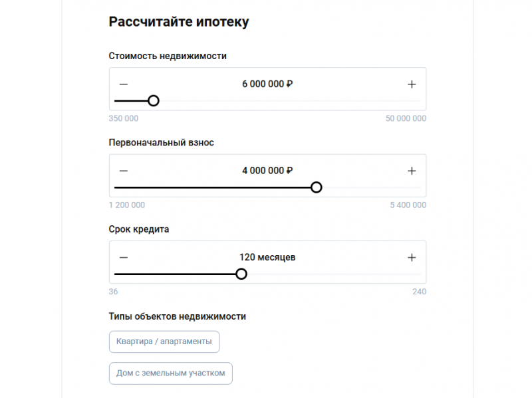
Task: Click the 50 000 000 maximum value label
Action: click(x=404, y=118)
